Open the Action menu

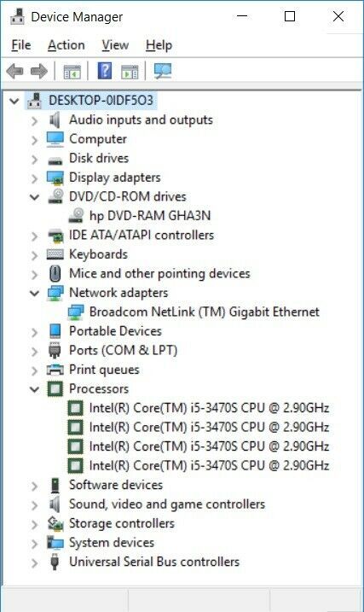pyautogui.click(x=66, y=45)
